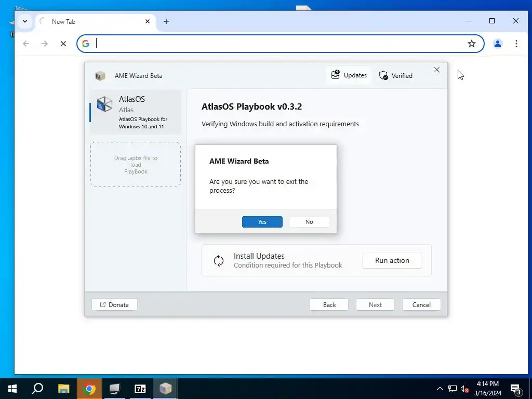Maximize the Chrome window
532x399 pixels.
click(492, 21)
